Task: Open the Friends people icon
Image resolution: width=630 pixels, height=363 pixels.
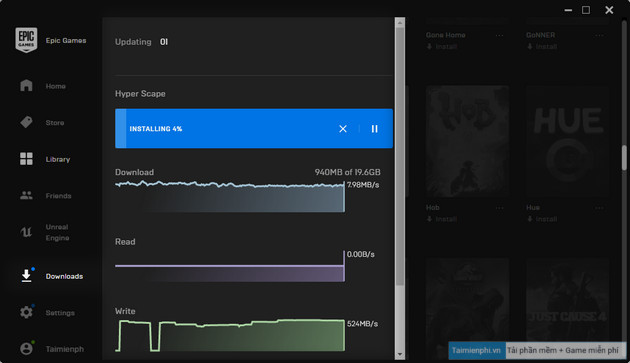Action: tap(26, 195)
